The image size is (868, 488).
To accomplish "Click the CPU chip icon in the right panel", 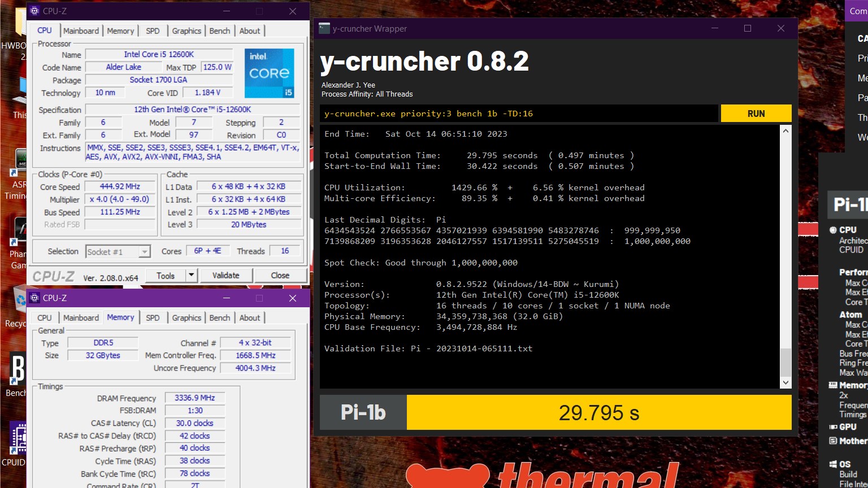I will [x=833, y=230].
